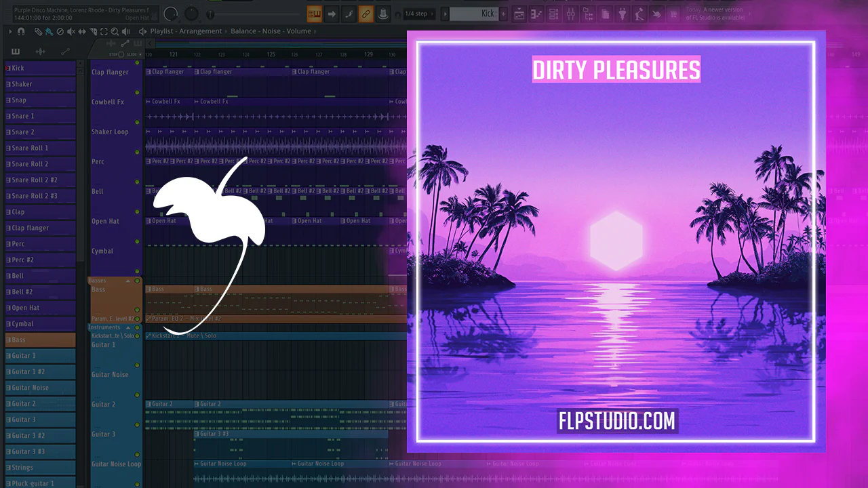This screenshot has width=868, height=488.
Task: Click the hint bar song title text
Action: 80,9
